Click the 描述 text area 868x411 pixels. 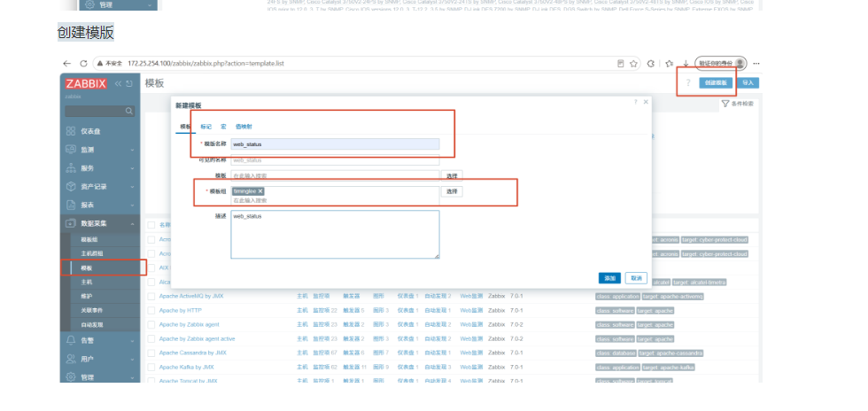tap(335, 235)
